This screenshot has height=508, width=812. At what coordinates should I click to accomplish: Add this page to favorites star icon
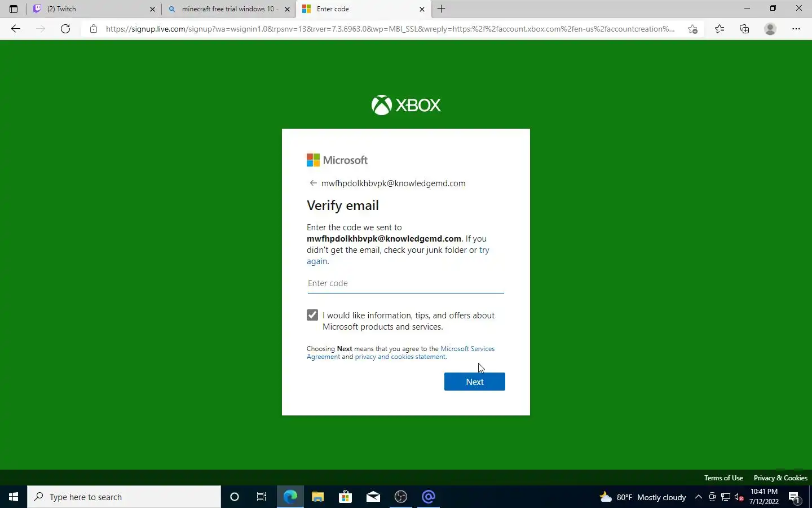692,29
